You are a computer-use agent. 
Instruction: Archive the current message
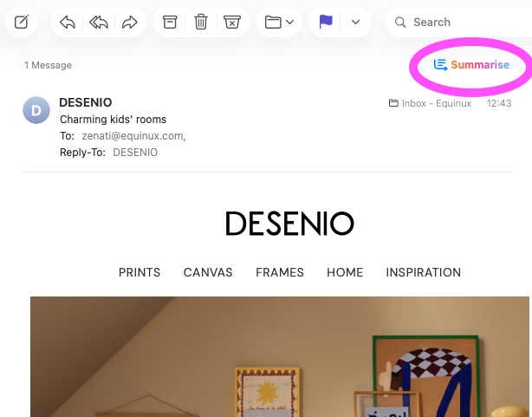point(171,22)
